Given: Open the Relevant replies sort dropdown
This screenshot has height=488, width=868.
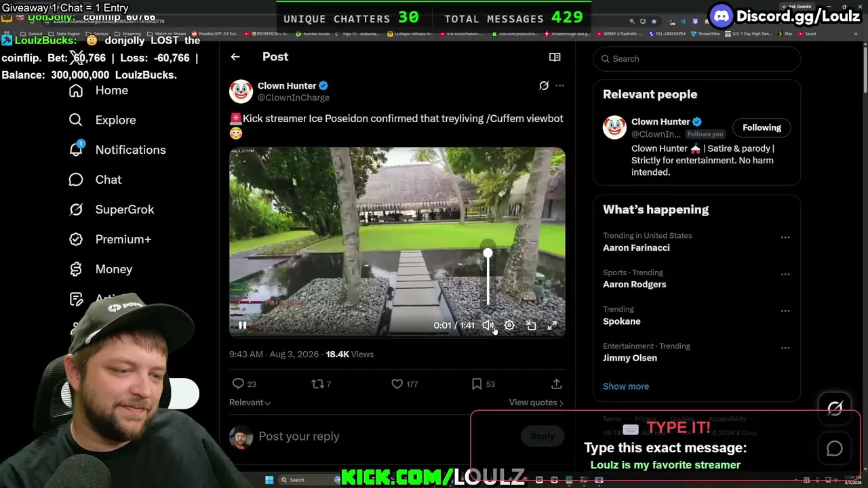Looking at the screenshot, I should [x=250, y=403].
